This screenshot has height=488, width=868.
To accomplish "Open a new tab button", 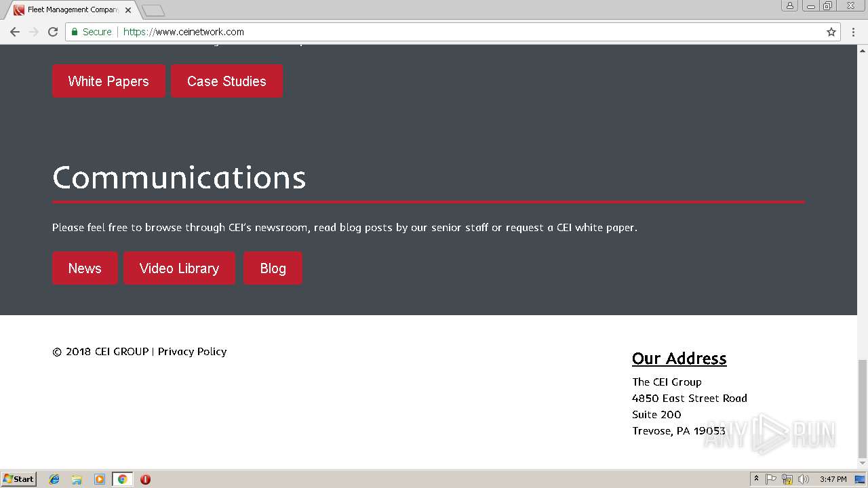I will click(x=153, y=10).
